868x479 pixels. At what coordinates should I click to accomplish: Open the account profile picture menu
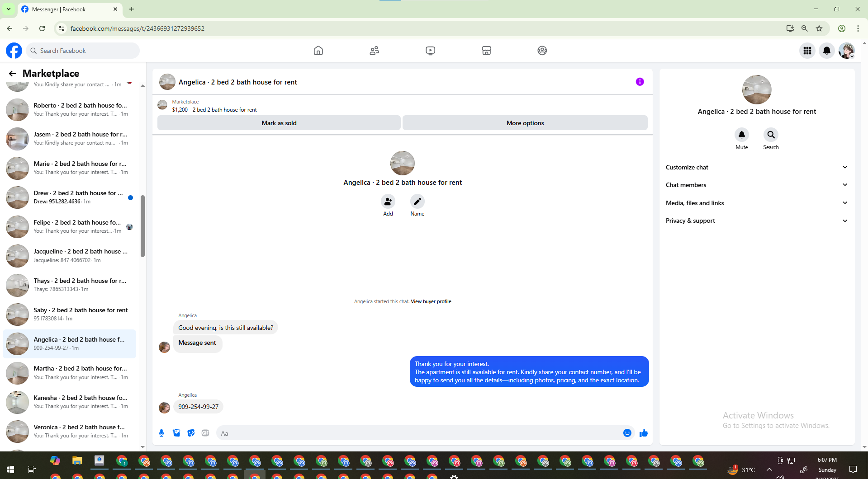847,51
